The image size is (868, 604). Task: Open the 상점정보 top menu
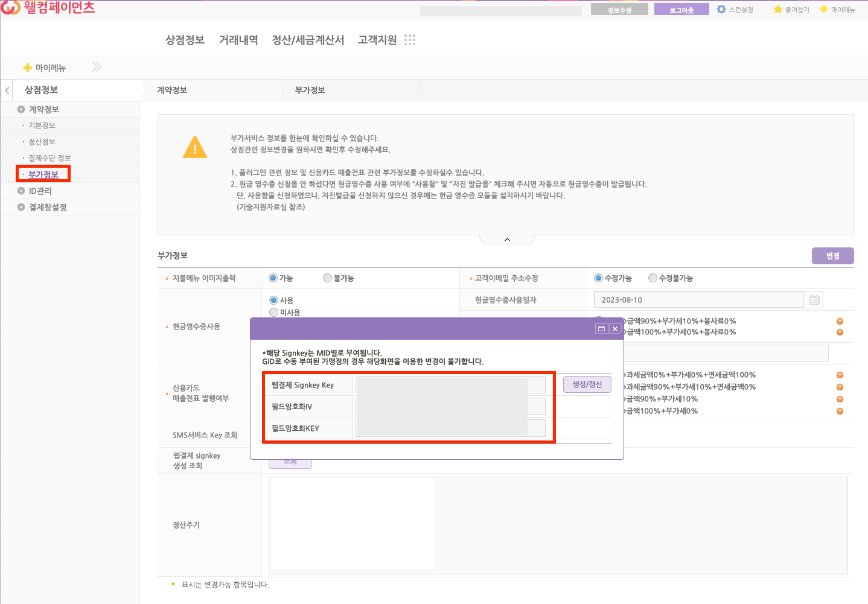click(185, 40)
